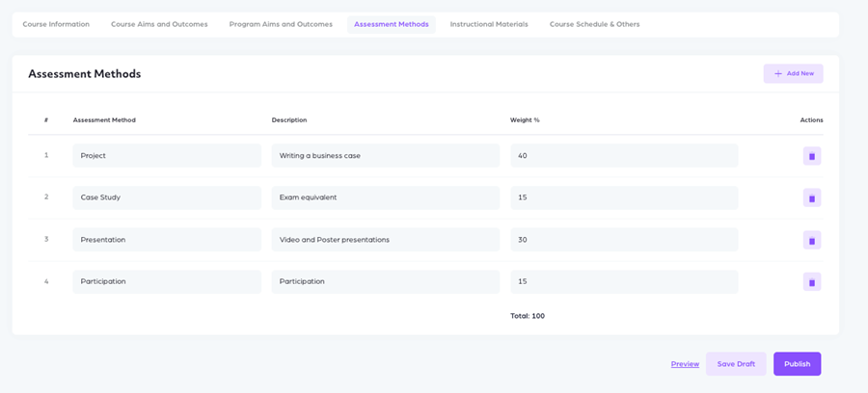Click the Preview link
Screen dimensions: 868x393
pos(685,364)
